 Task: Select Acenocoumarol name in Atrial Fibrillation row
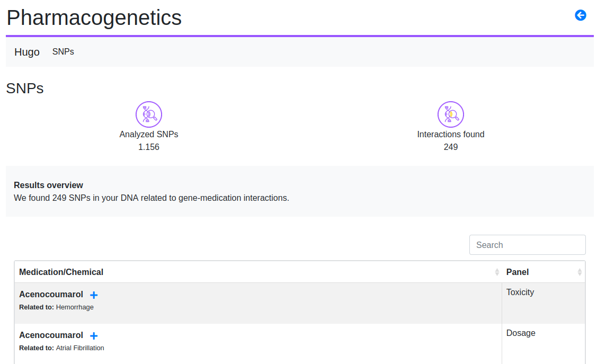pos(51,335)
